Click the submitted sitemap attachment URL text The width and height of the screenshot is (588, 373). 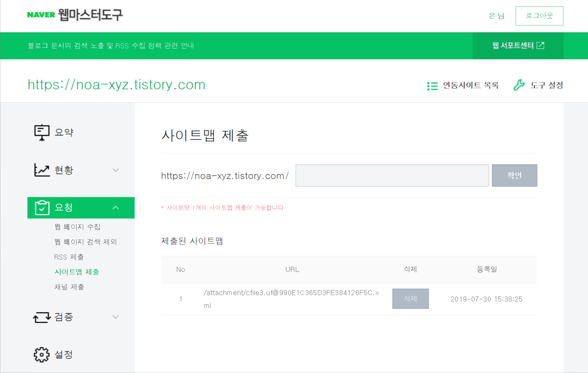pyautogui.click(x=291, y=299)
